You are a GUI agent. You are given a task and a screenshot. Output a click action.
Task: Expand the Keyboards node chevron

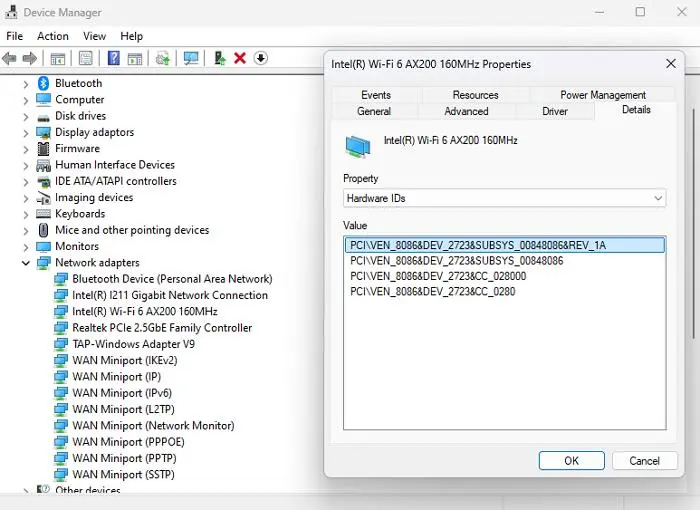pyautogui.click(x=25, y=214)
